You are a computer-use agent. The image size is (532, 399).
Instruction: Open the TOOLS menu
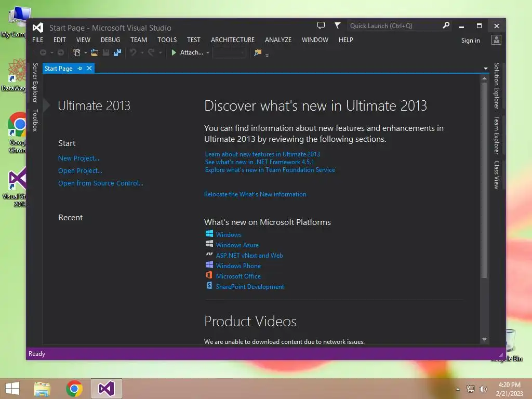[167, 40]
